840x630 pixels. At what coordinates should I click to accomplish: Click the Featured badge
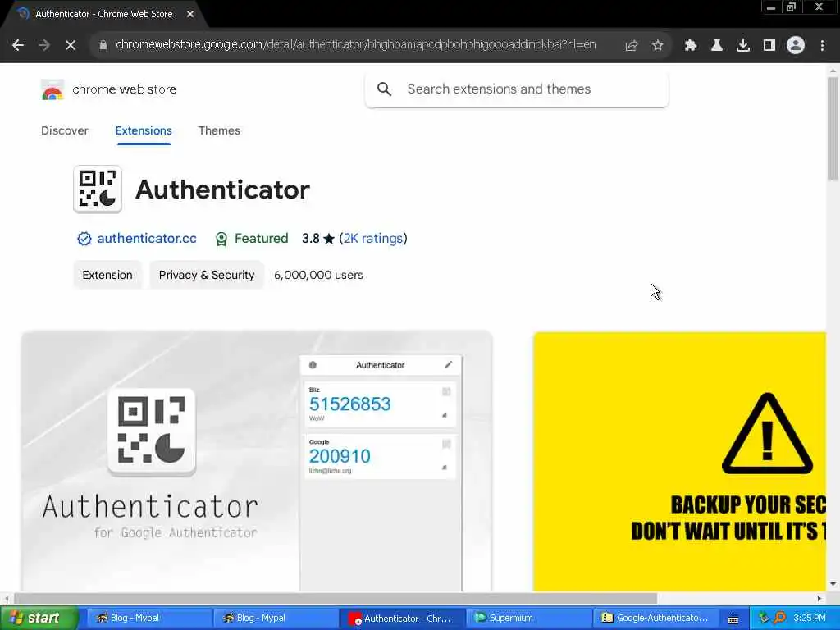pos(251,239)
